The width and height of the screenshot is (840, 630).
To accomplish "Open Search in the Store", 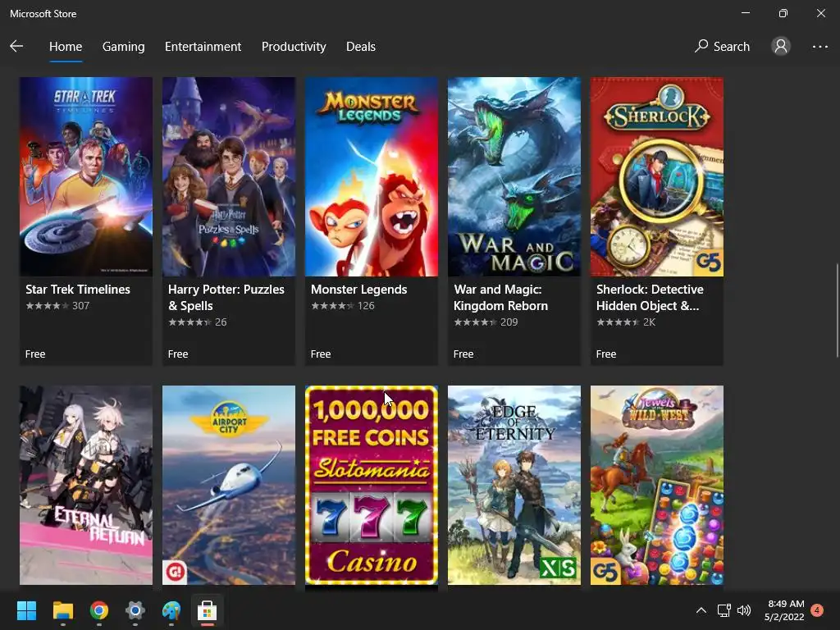I will click(722, 47).
